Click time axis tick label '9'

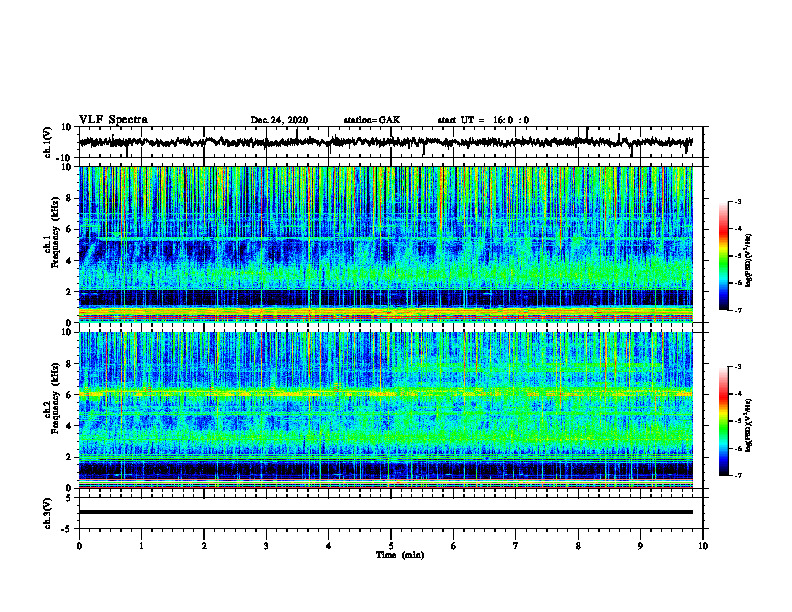tap(640, 546)
